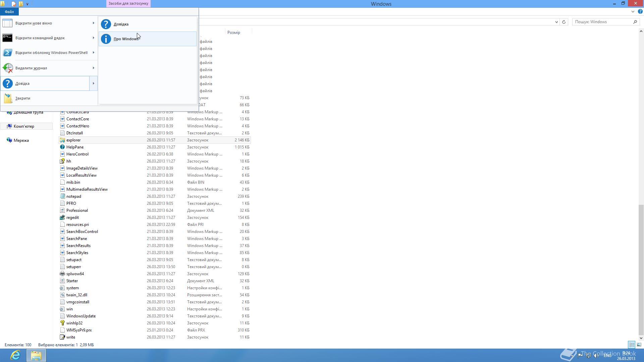
Task: Click the explorer application icon
Action: pos(62,140)
